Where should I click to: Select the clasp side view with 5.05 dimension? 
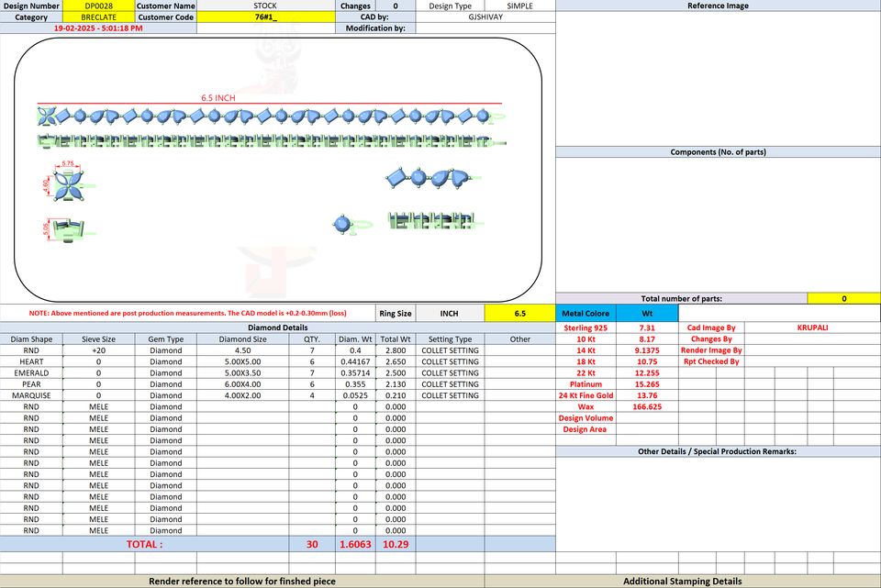[68, 229]
